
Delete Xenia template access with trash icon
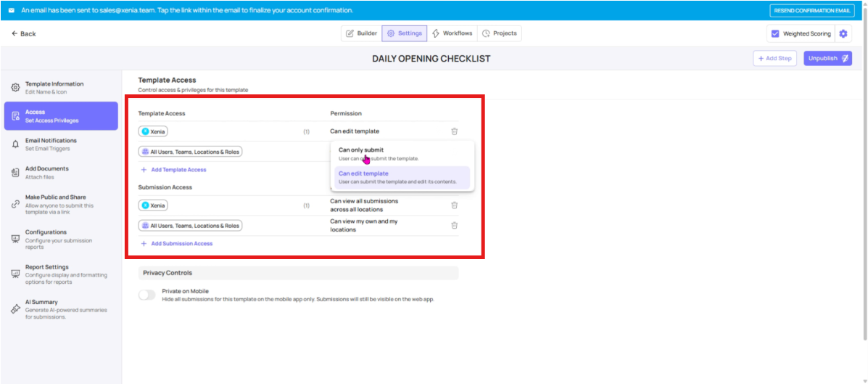(454, 131)
